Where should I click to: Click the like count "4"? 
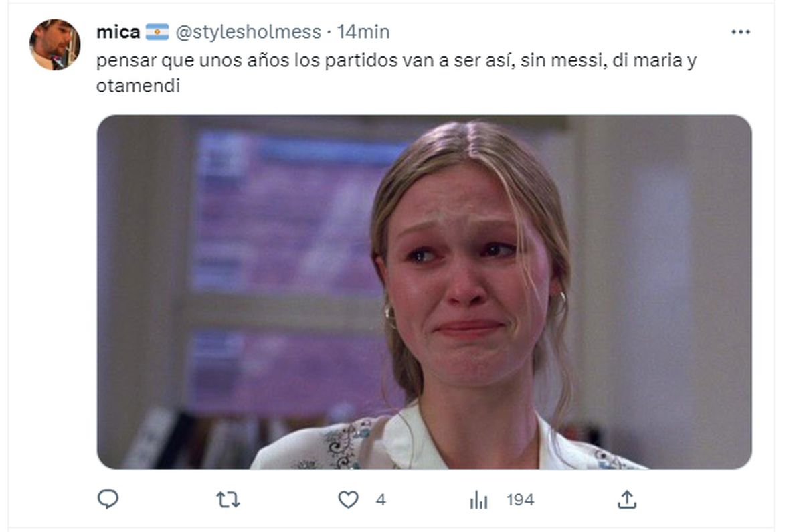381,499
